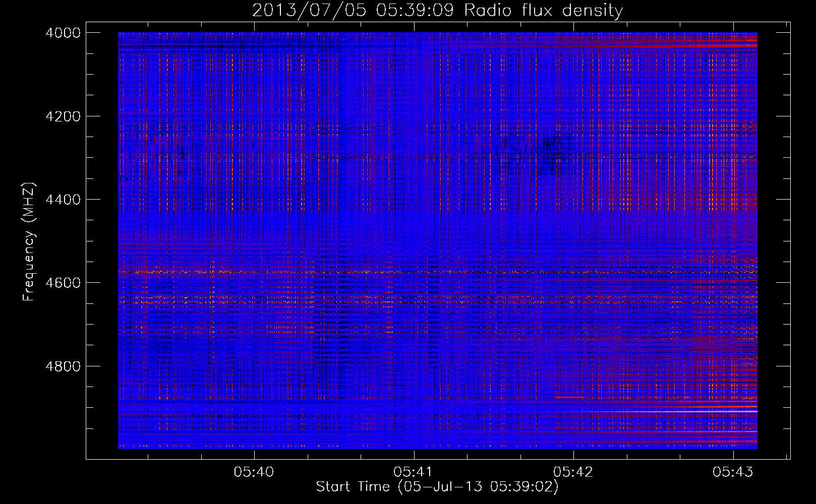
Task: Click the '4800' frequency axis label
Action: 63,366
